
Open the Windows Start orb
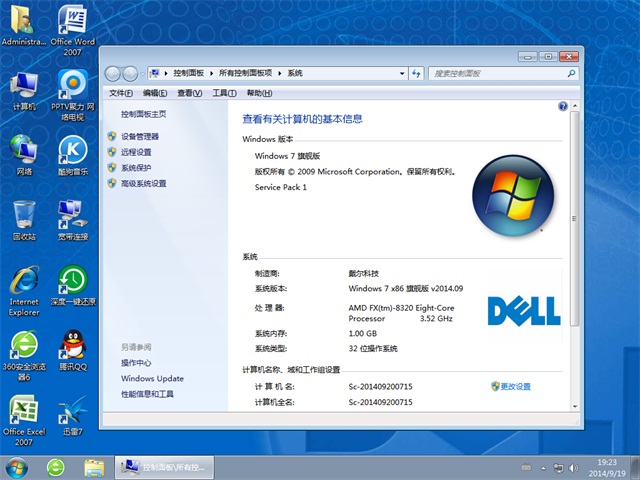point(17,466)
